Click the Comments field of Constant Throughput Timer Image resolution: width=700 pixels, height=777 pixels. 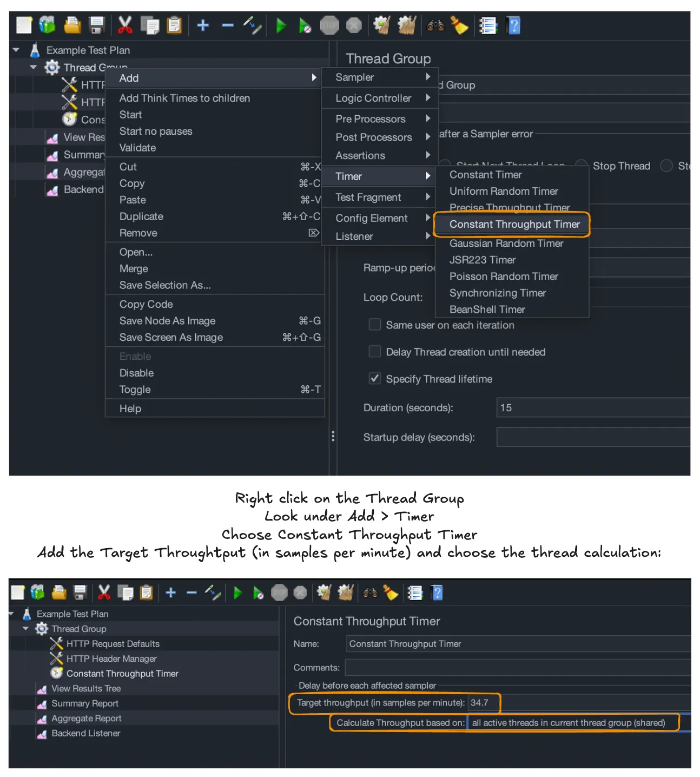click(518, 668)
